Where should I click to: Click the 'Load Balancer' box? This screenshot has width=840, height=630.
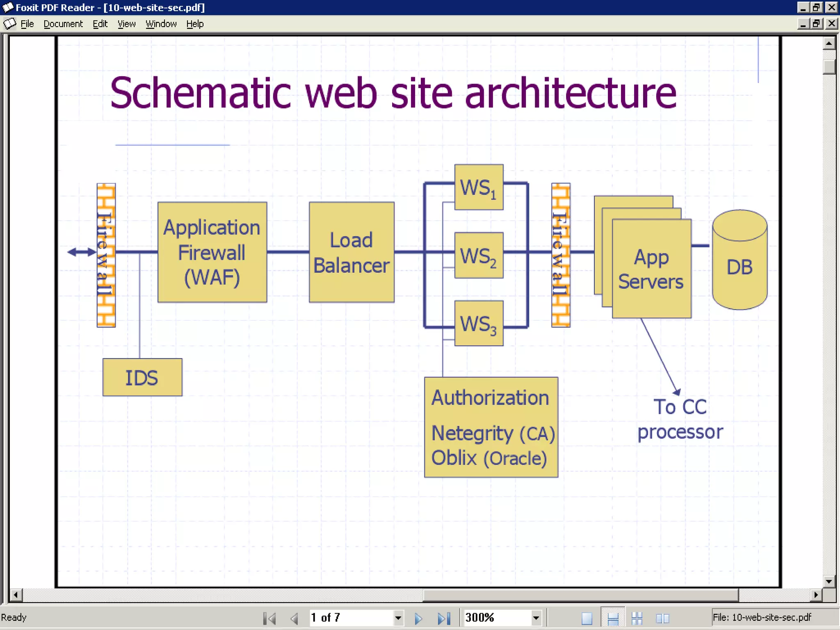[352, 252]
